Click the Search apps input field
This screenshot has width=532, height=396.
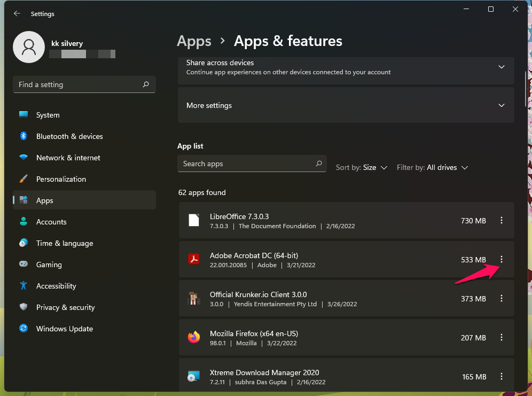(252, 164)
